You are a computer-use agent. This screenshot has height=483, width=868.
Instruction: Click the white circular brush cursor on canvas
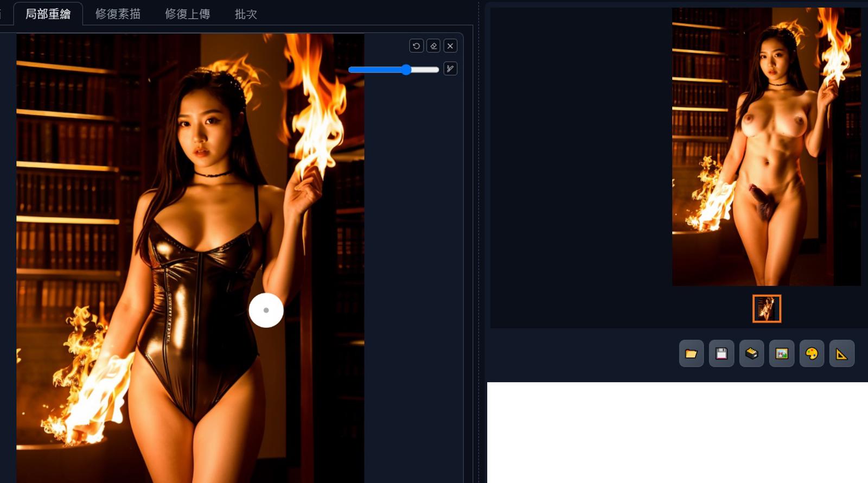[x=266, y=310]
